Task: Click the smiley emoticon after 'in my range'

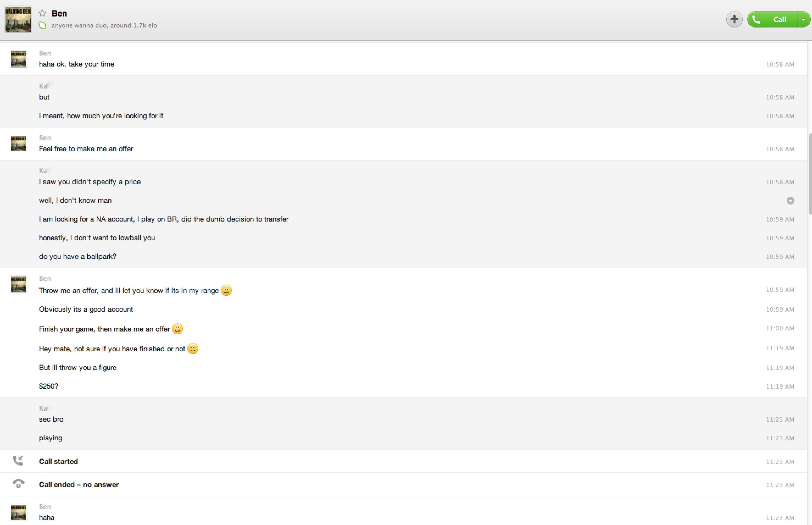Action: click(226, 290)
